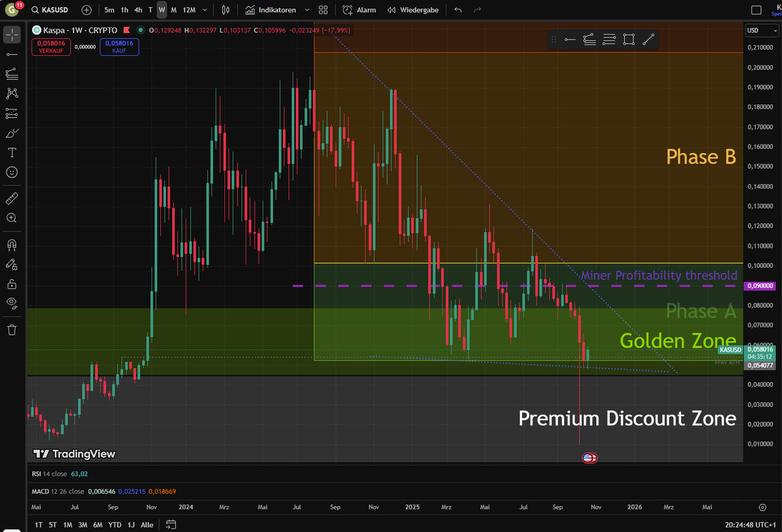Open the emoji and icons tool
The height and width of the screenshot is (532, 782).
(x=11, y=172)
